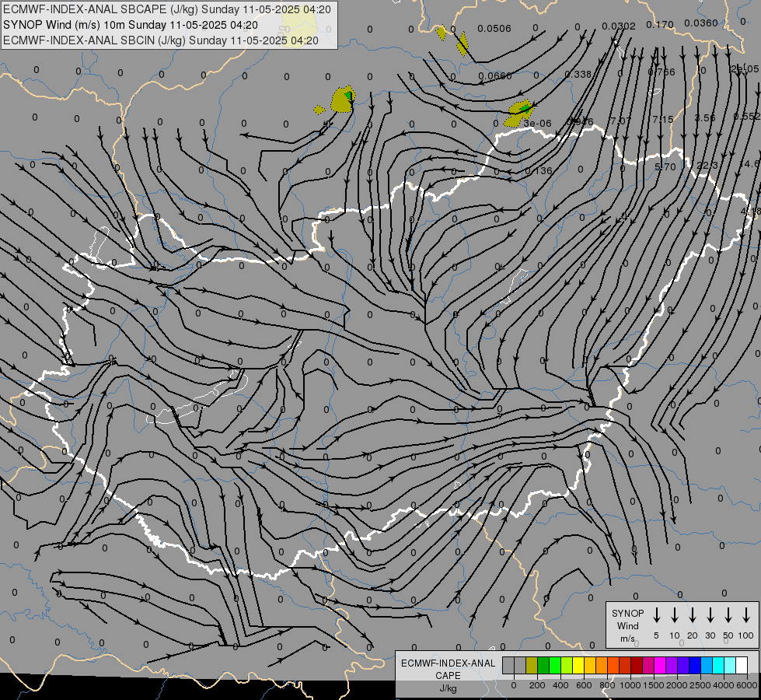Click the SYNOP Wind 10m title line
The height and width of the screenshot is (700, 761).
click(x=130, y=25)
